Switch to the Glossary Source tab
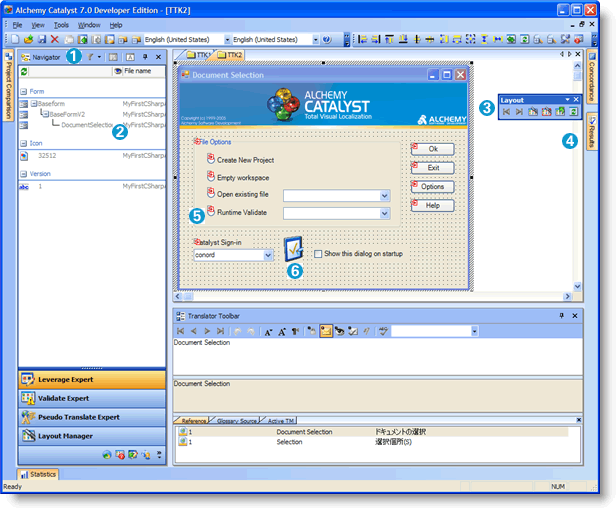Image resolution: width=616 pixels, height=510 pixels. click(x=236, y=421)
